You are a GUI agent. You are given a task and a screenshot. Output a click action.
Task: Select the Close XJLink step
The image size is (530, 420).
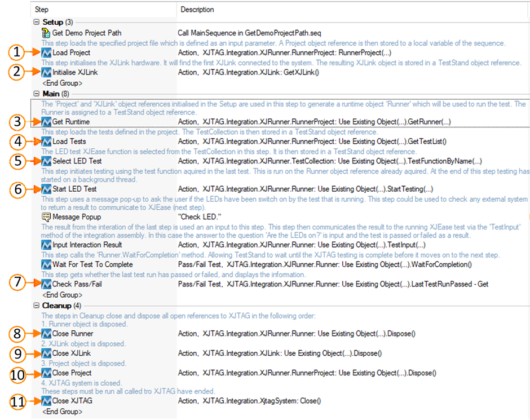tap(71, 353)
